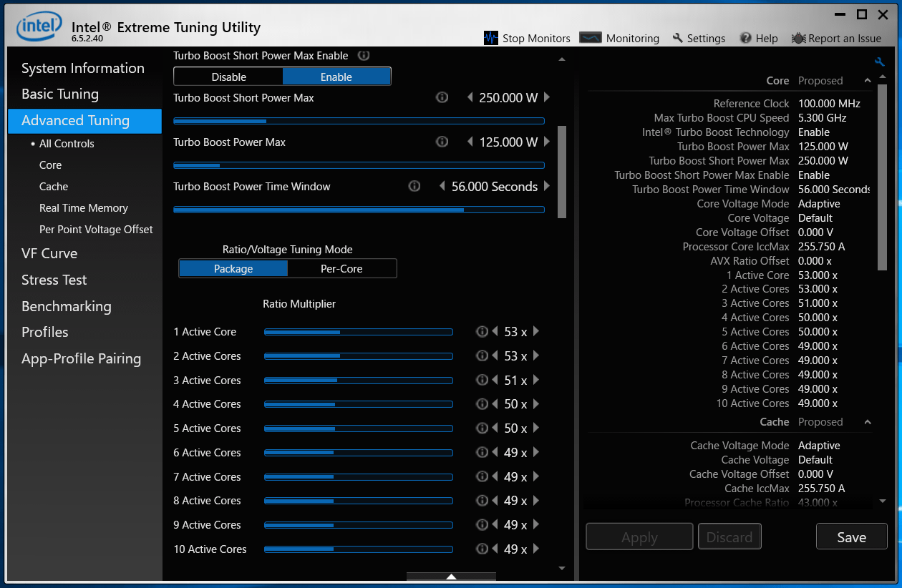The width and height of the screenshot is (902, 588).
Task: Select Core submenu under Advanced Tuning
Action: (51, 165)
